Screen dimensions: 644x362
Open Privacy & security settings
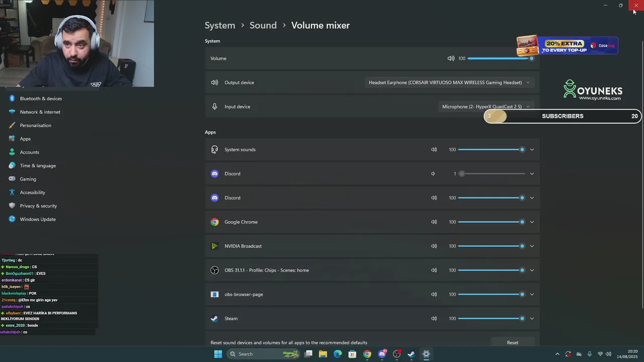pyautogui.click(x=38, y=206)
